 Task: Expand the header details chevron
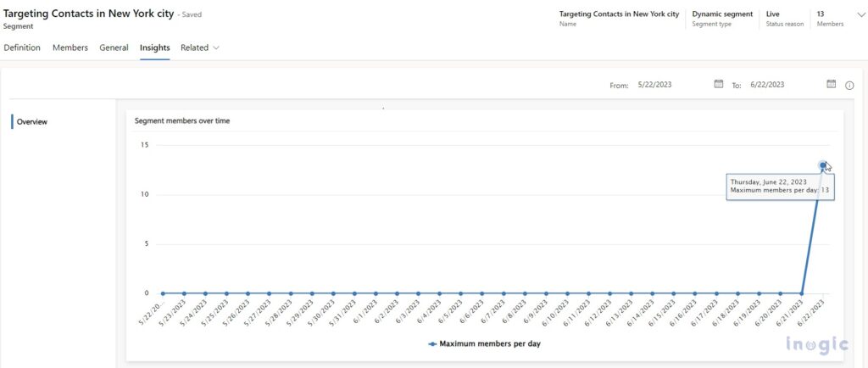pyautogui.click(x=861, y=14)
